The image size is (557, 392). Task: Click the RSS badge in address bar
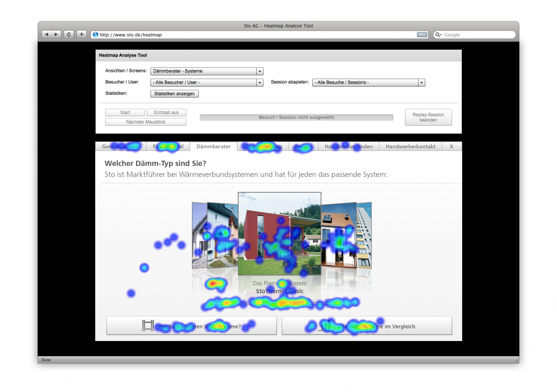(422, 35)
